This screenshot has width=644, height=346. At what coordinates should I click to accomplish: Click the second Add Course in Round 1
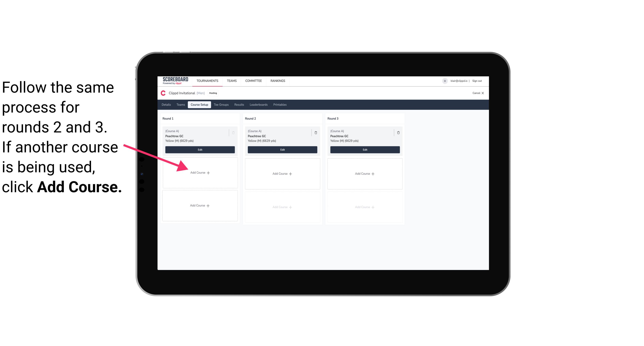coord(200,205)
